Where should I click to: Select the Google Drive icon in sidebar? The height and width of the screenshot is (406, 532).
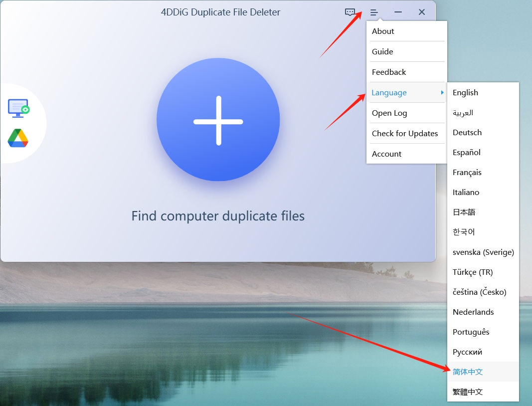tap(18, 138)
